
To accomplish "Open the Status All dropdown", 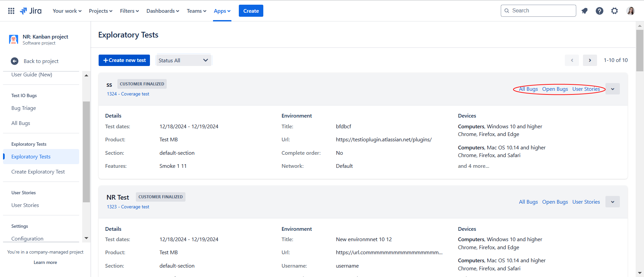I will [x=183, y=60].
